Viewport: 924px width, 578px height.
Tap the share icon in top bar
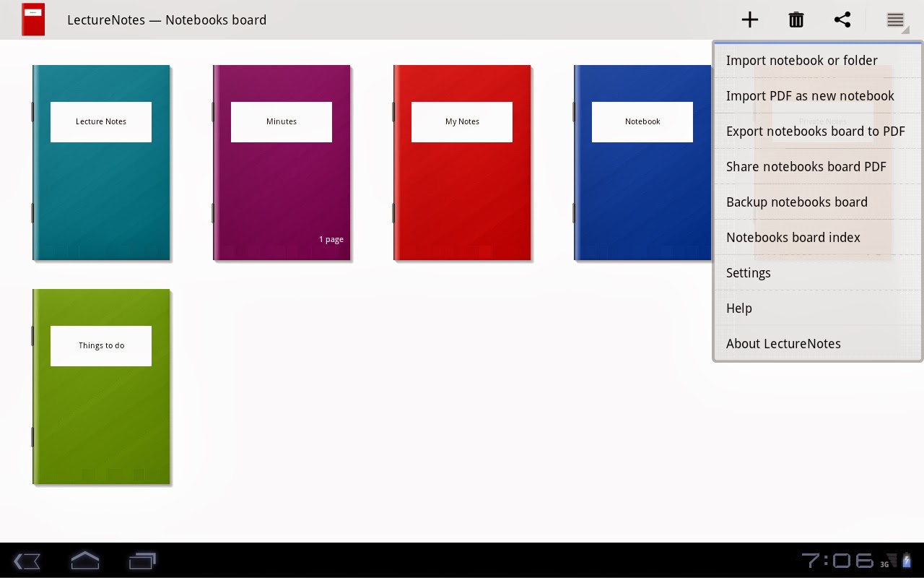842,20
